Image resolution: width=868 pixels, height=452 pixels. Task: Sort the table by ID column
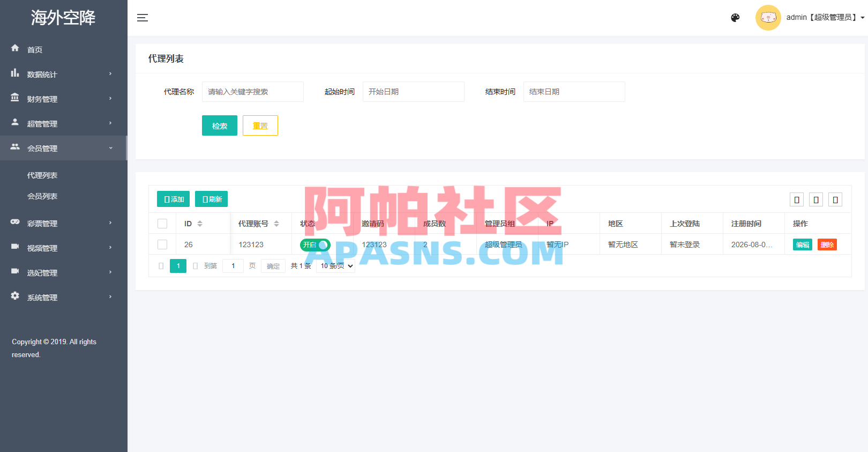[x=200, y=224]
